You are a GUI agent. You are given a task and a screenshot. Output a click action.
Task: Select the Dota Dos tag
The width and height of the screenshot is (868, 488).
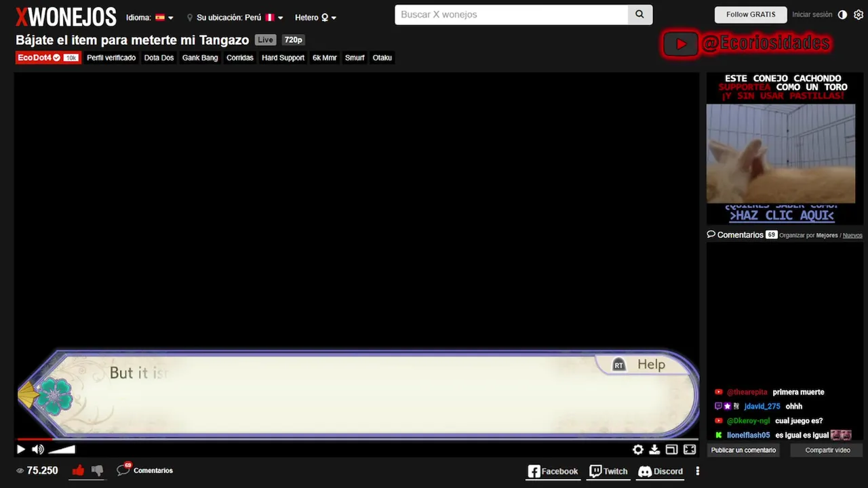point(159,58)
